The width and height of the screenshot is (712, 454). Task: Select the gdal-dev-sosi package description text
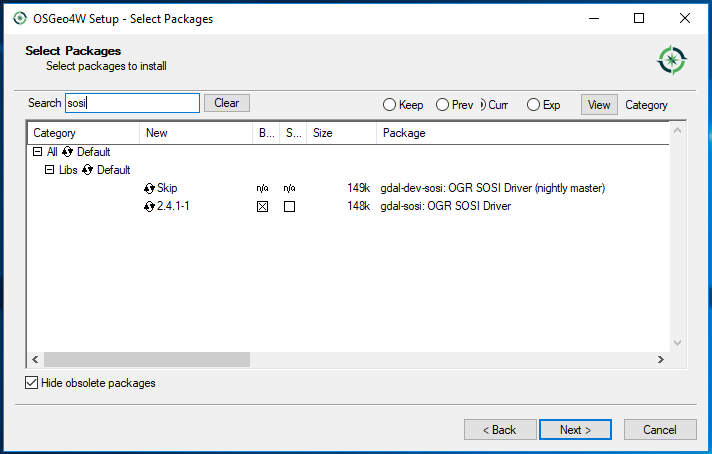coord(493,188)
